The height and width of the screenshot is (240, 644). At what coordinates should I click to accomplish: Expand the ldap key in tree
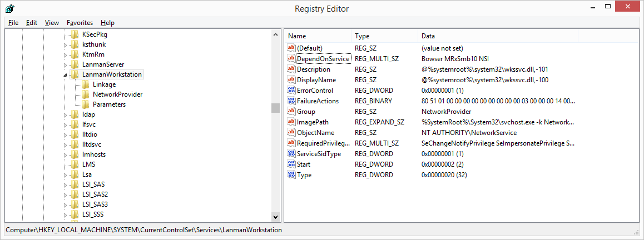65,115
